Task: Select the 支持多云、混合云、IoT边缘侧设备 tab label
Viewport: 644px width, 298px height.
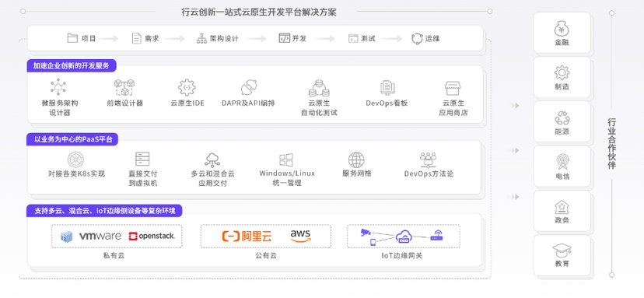Action: [105, 211]
